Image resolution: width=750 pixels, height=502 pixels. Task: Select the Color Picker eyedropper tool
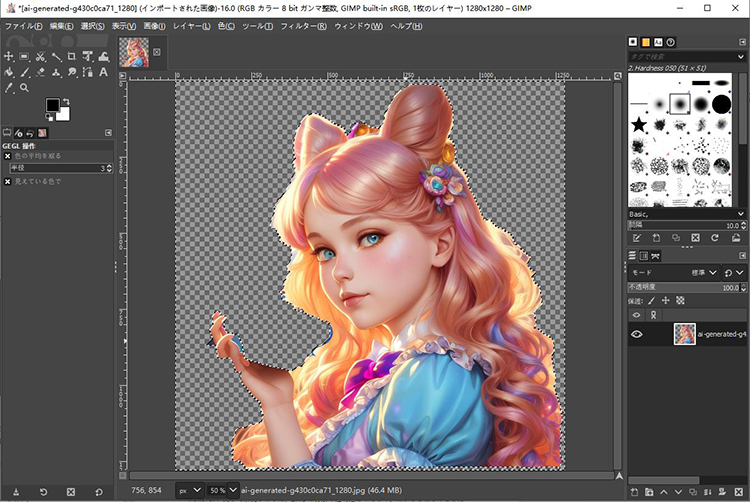[9, 87]
